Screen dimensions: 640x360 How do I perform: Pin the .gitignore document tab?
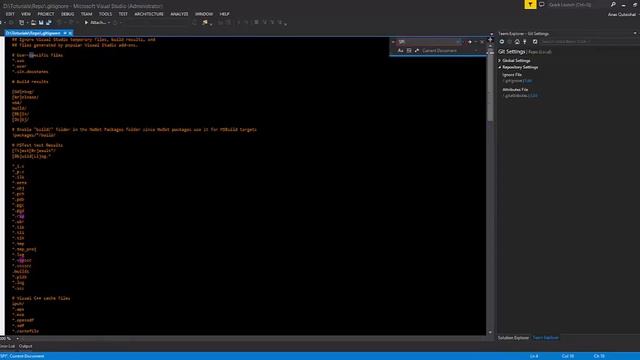pyautogui.click(x=65, y=33)
